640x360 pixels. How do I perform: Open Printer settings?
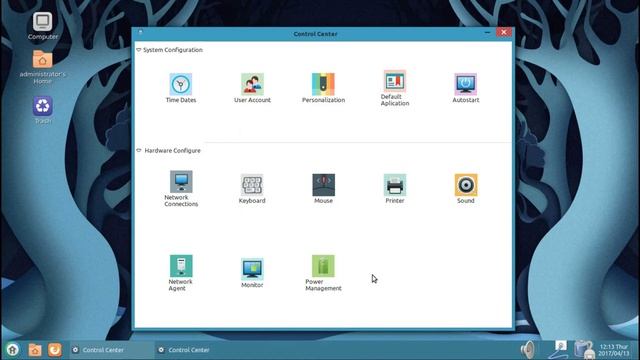(x=395, y=189)
